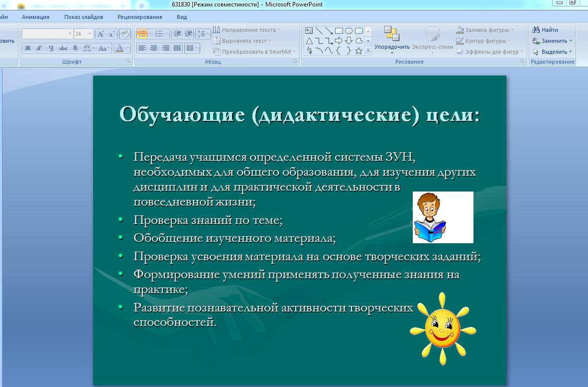Click Выделить button
Screen dimensions: 588x387
tap(552, 52)
